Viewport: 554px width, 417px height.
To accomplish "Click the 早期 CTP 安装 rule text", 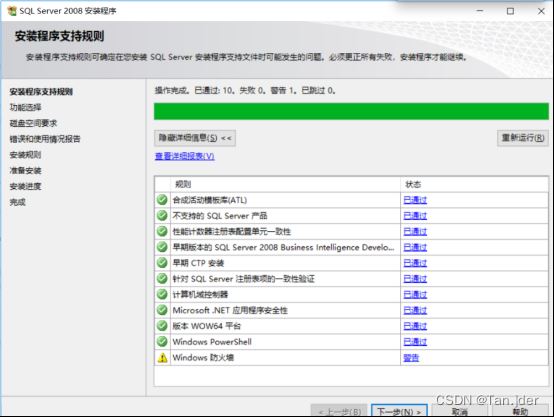I will click(x=198, y=263).
